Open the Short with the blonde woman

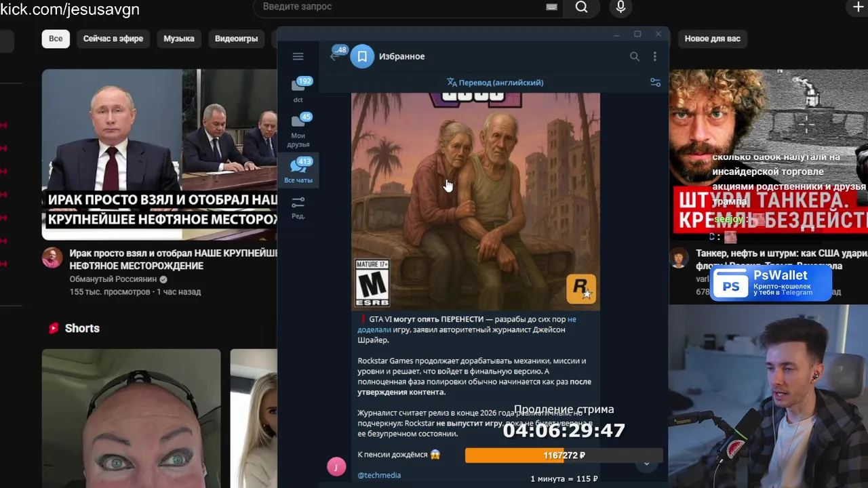pyautogui.click(x=254, y=418)
